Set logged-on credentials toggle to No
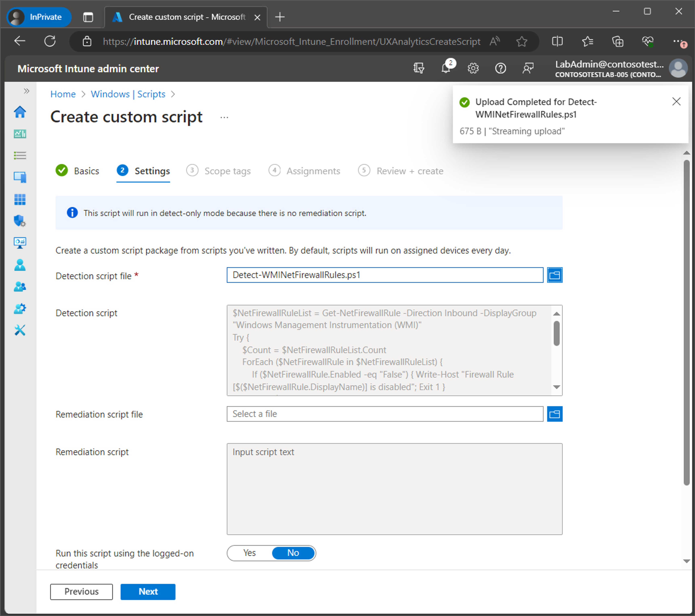The width and height of the screenshot is (695, 616). 293,553
